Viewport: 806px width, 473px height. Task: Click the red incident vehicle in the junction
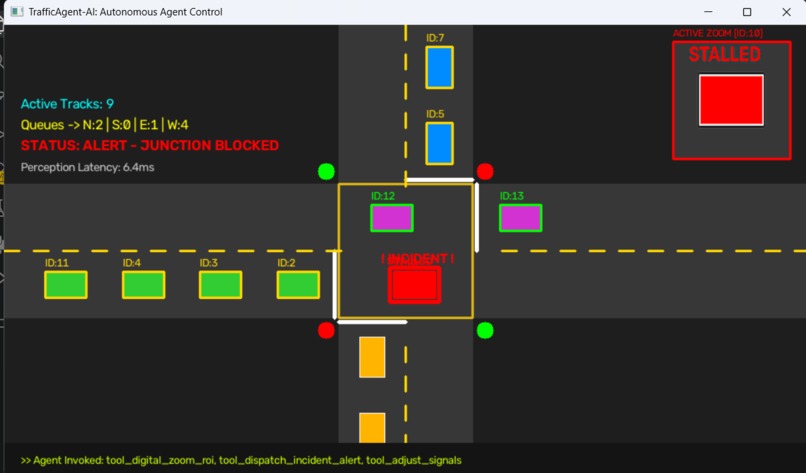tap(414, 285)
